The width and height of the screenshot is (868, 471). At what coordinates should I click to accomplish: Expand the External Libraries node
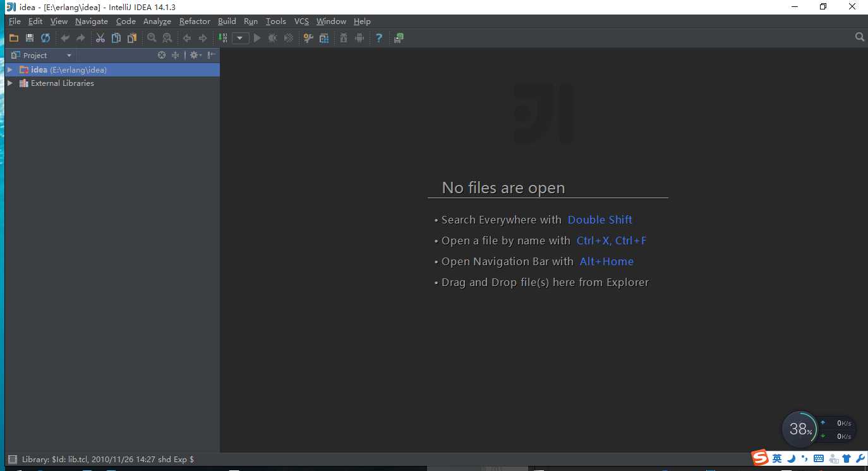[9, 83]
